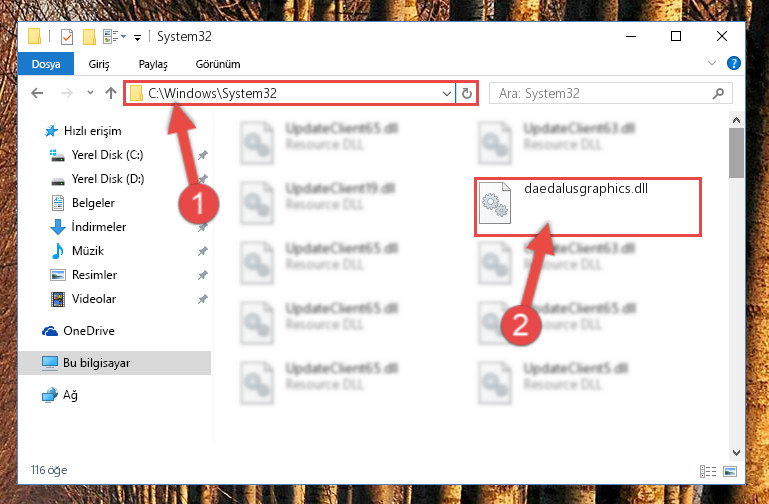Toggle pin next to Videolar
The height and width of the screenshot is (504, 769).
coord(202,299)
